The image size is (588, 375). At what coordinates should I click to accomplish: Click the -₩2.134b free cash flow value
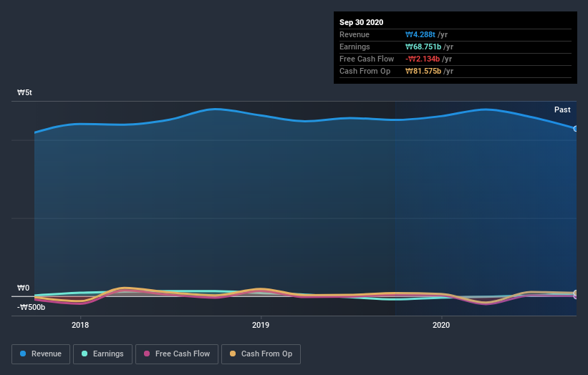423,59
